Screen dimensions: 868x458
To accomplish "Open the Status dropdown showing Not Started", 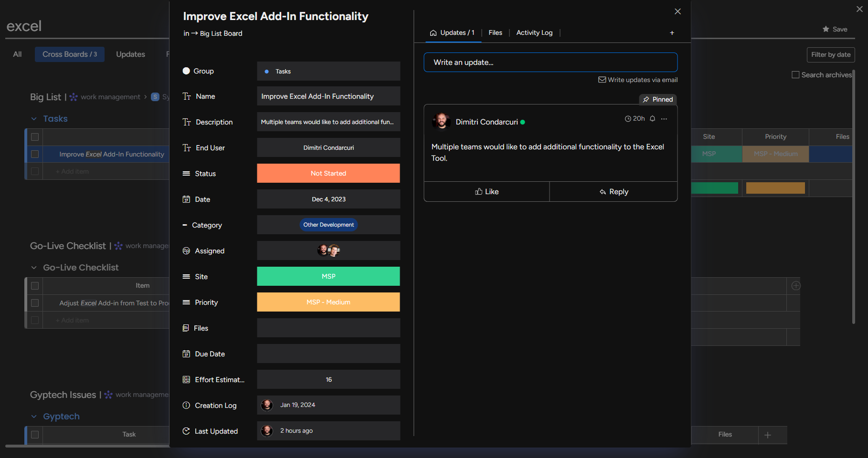I will (x=328, y=173).
